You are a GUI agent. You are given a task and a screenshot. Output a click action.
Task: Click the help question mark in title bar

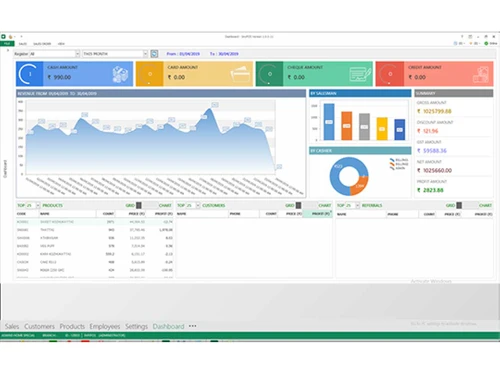click(462, 36)
